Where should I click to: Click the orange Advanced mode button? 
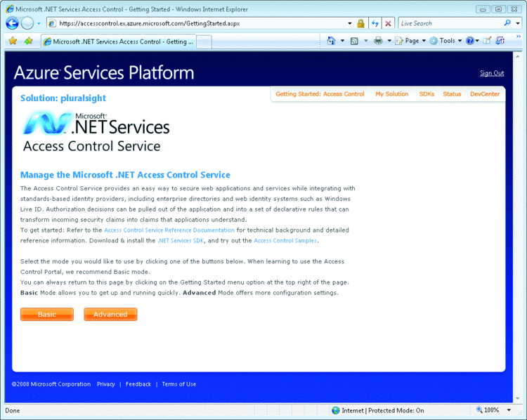pos(110,314)
